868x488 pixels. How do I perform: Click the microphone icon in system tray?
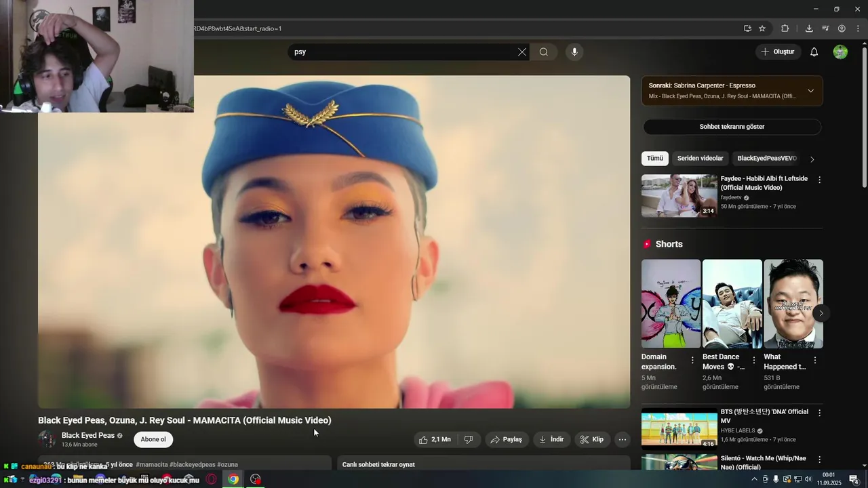click(x=776, y=479)
